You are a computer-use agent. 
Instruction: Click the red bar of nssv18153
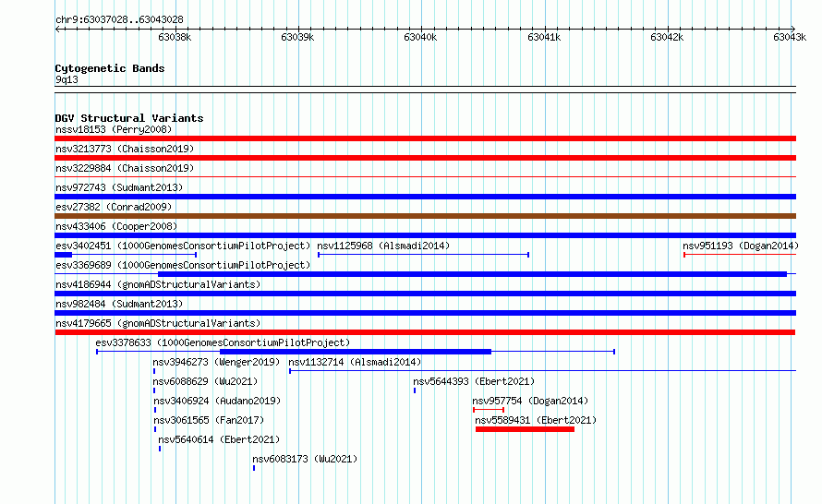[x=425, y=138]
